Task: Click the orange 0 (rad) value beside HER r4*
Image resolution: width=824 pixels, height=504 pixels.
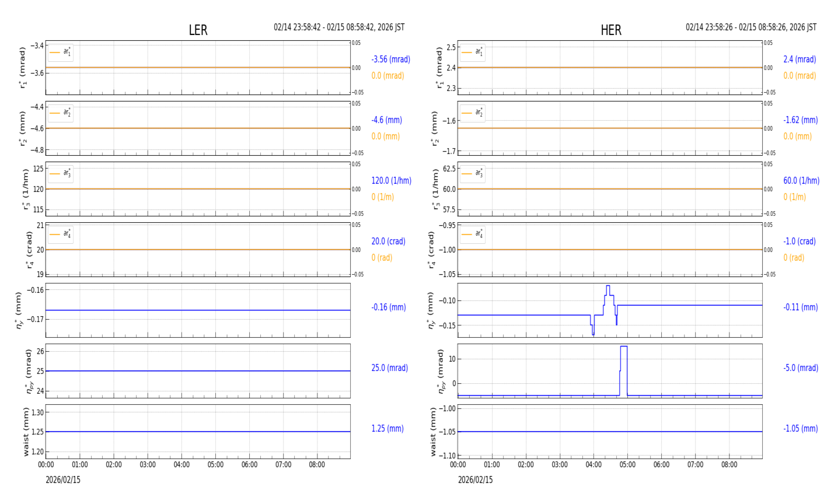Action: point(794,258)
